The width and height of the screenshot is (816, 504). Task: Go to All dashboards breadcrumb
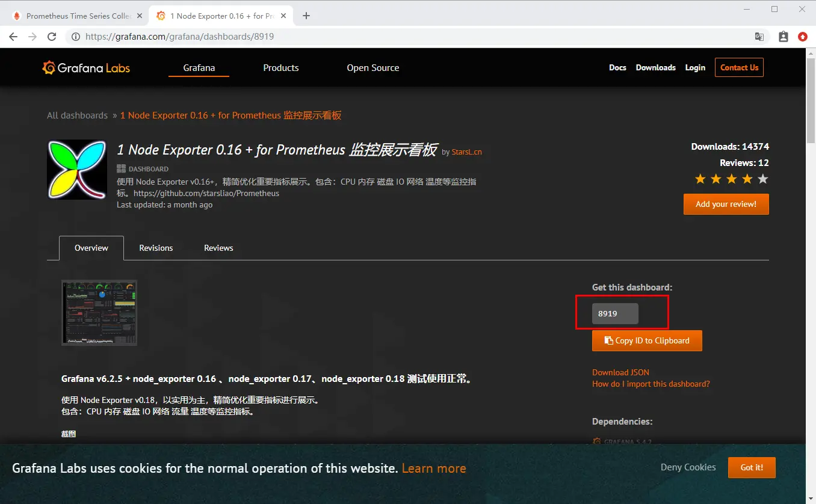[77, 115]
